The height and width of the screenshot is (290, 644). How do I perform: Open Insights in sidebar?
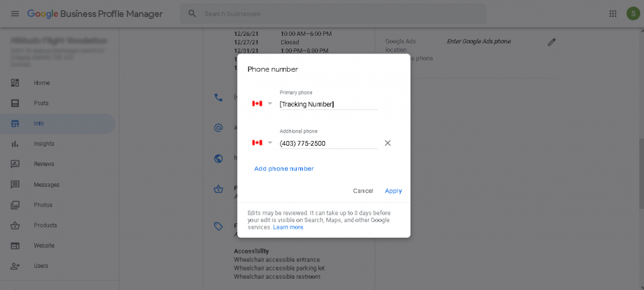[44, 144]
